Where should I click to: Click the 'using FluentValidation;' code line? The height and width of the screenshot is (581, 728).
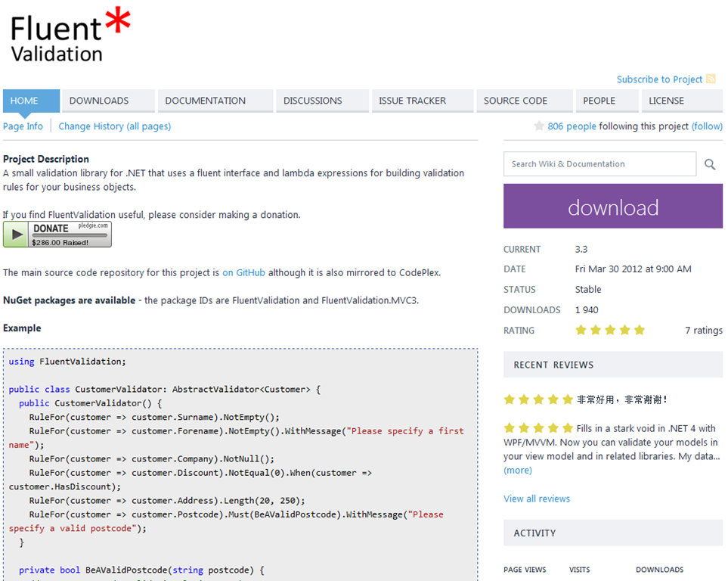67,362
